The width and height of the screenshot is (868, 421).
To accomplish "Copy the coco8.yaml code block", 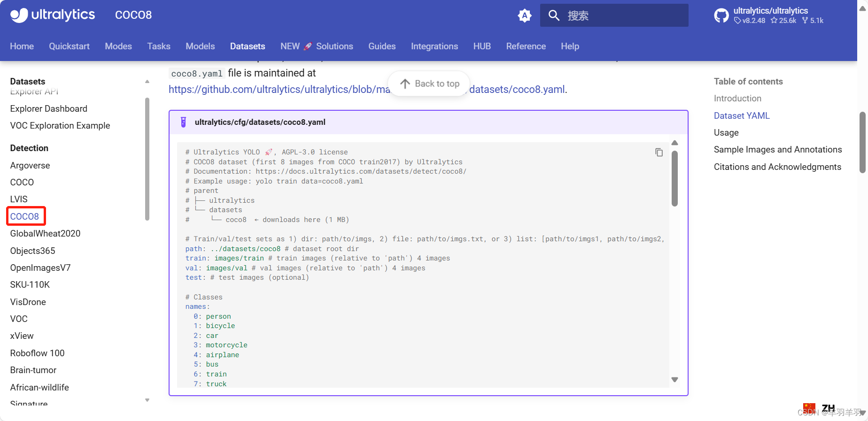I will pos(659,153).
